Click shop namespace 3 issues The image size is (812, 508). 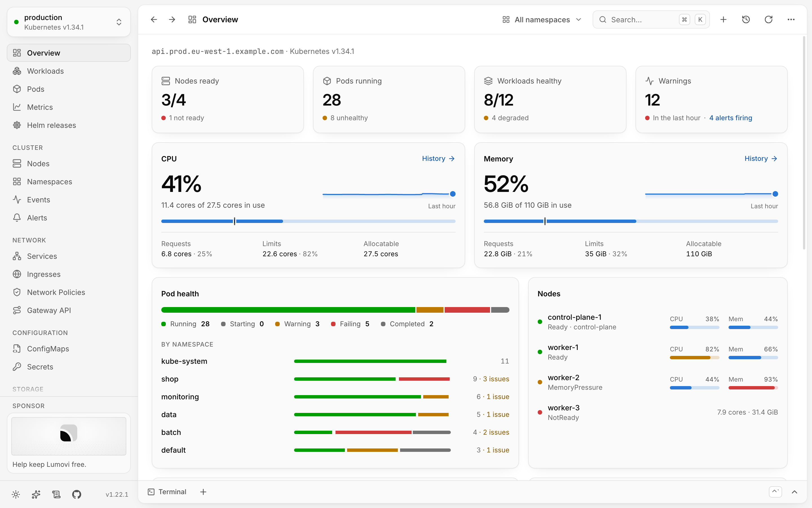[x=496, y=379]
